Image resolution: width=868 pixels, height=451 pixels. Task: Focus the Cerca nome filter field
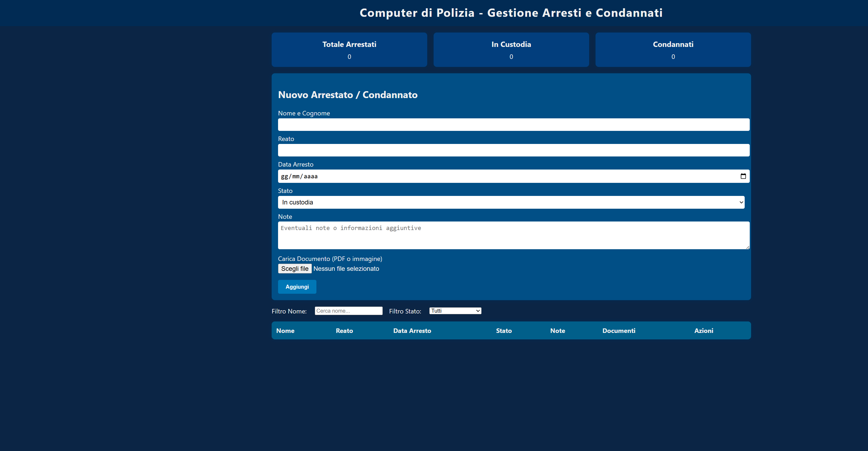coord(349,311)
